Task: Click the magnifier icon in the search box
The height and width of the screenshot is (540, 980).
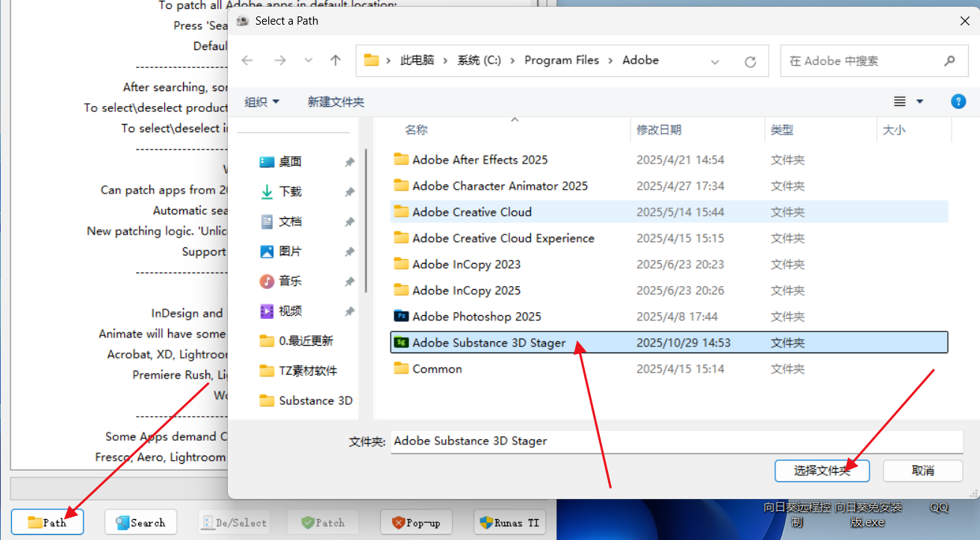Action: point(950,61)
